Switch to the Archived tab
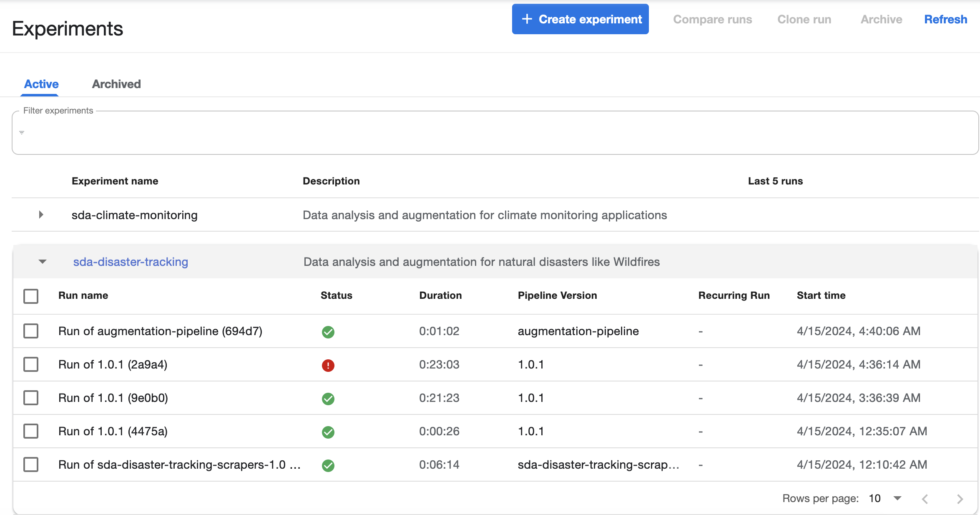The width and height of the screenshot is (980, 515). (116, 84)
